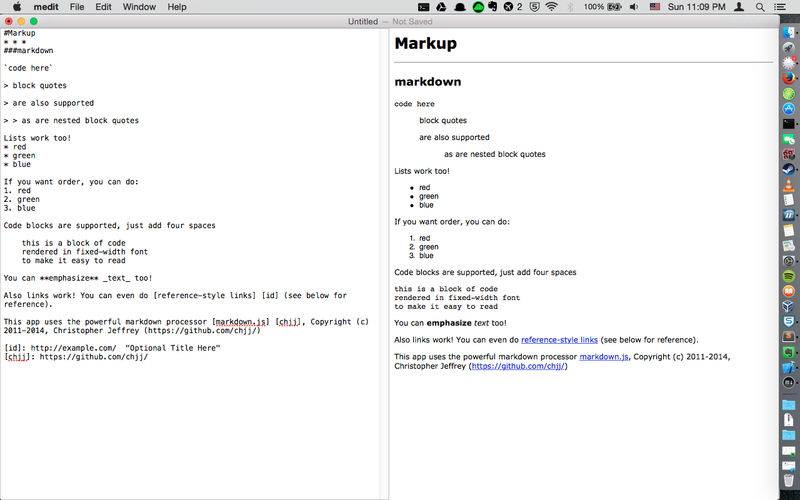This screenshot has width=800, height=500.
Task: Follow the reference-style links hyperlink
Action: coord(559,340)
